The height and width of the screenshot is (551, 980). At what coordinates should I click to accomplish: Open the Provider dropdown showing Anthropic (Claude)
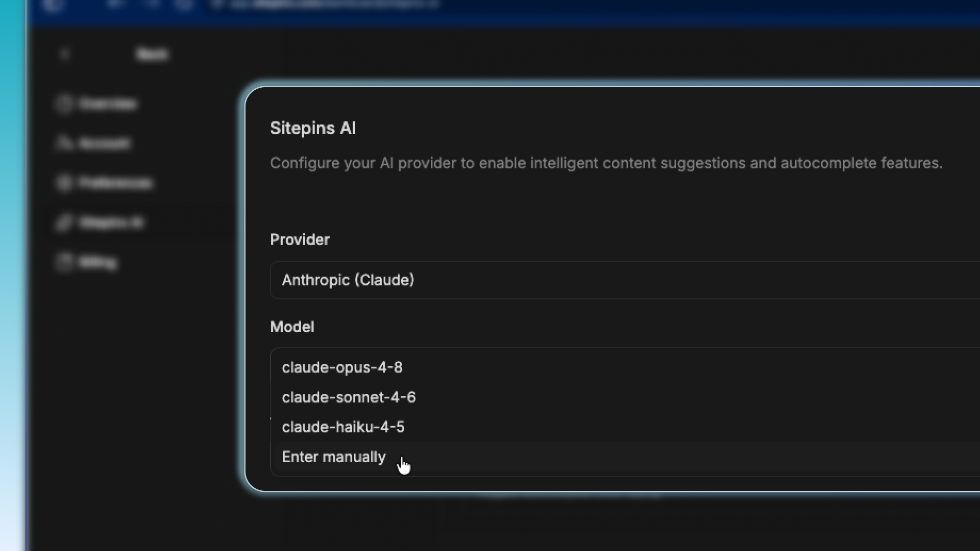coord(625,280)
